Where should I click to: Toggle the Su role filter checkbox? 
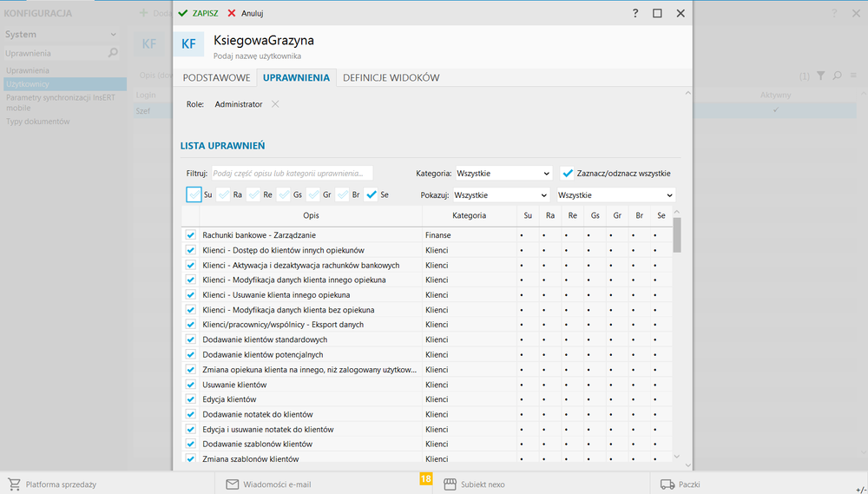click(194, 195)
